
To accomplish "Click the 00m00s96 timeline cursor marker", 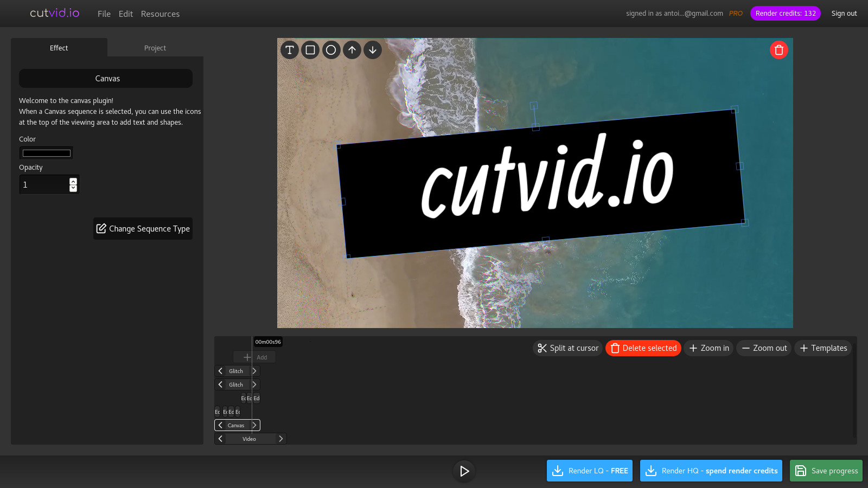I will 268,342.
